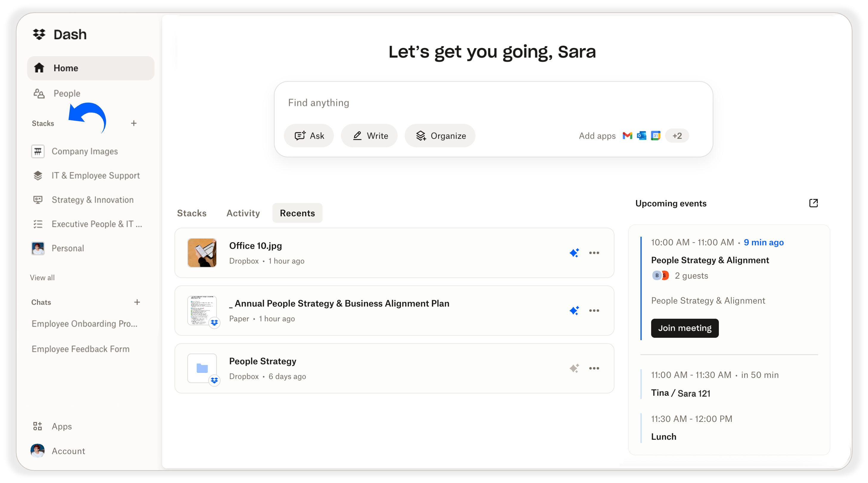Open more options for Annual People Strategy plan
This screenshot has width=868, height=483.
coord(594,310)
